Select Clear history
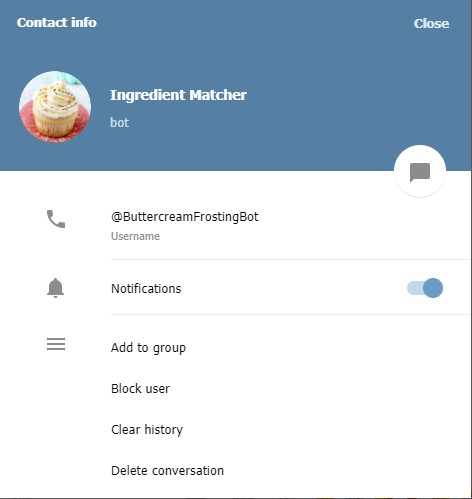472x499 pixels. pyautogui.click(x=147, y=430)
